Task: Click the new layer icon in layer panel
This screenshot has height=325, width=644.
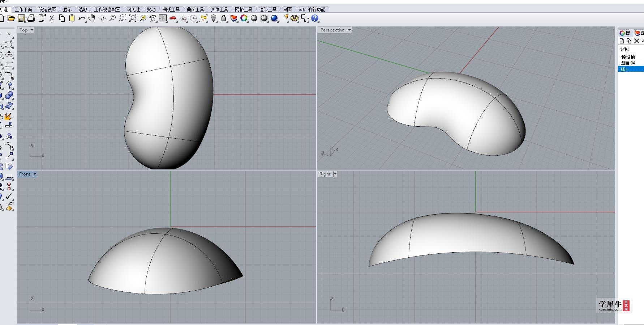Action: [622, 41]
